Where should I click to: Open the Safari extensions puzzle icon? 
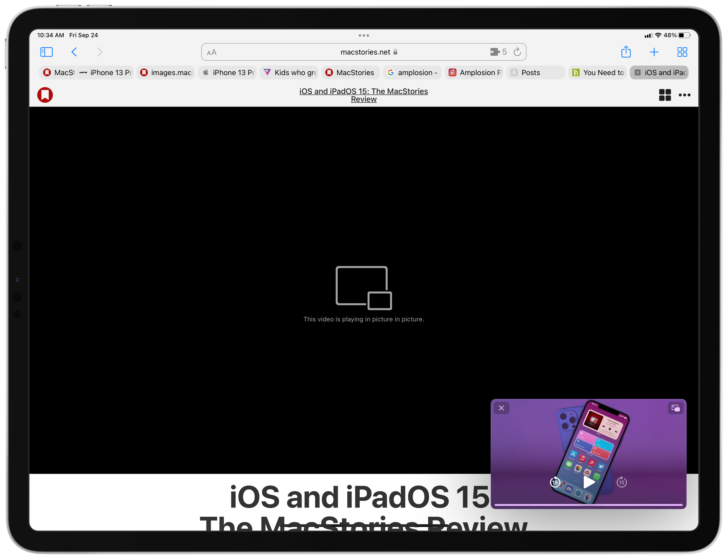coord(494,52)
